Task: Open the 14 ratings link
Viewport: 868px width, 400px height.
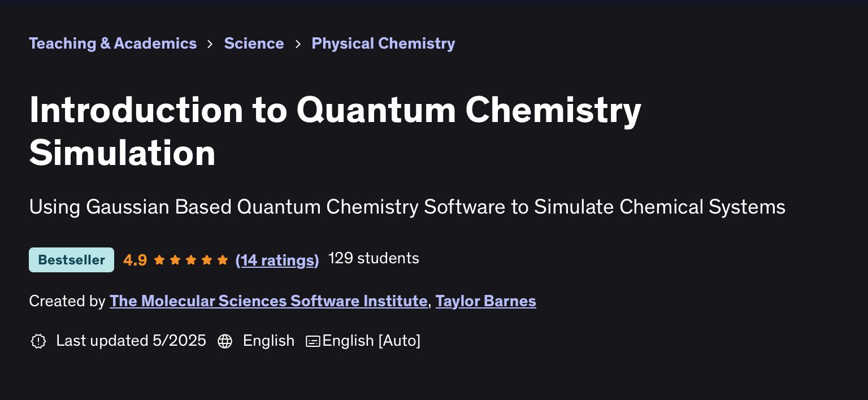Action: [x=277, y=260]
